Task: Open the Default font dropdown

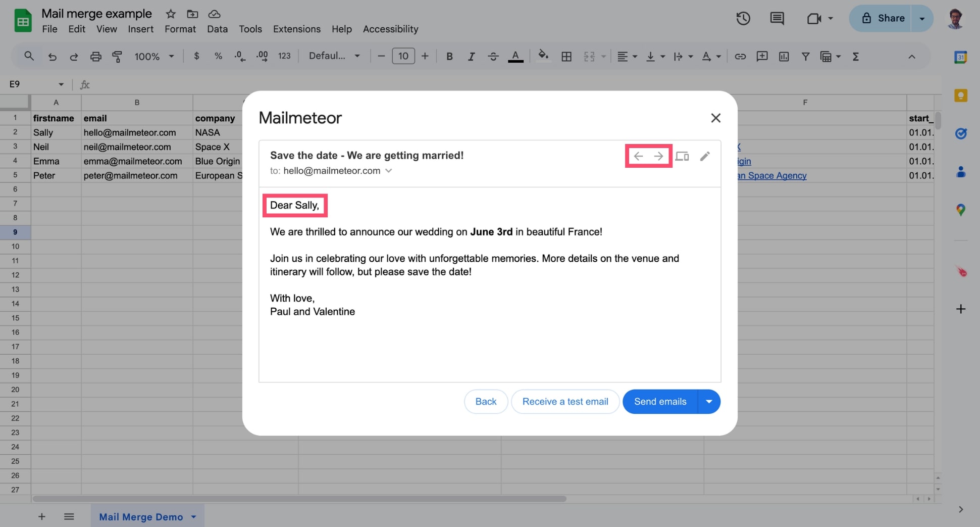Action: pyautogui.click(x=334, y=56)
